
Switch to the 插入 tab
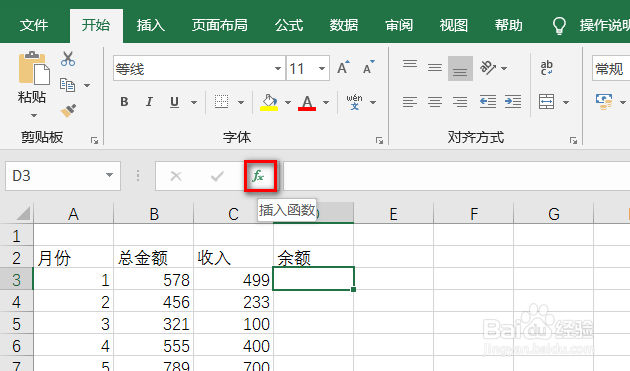(151, 25)
